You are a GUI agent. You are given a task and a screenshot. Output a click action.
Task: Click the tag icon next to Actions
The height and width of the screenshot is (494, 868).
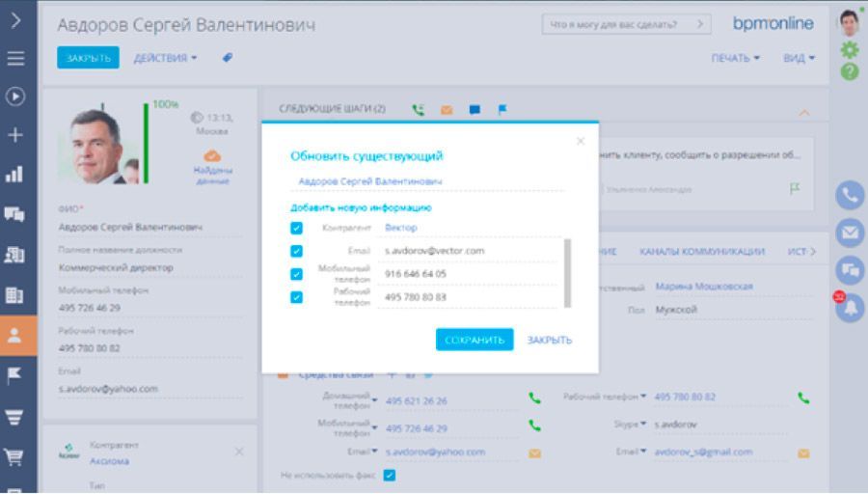228,58
